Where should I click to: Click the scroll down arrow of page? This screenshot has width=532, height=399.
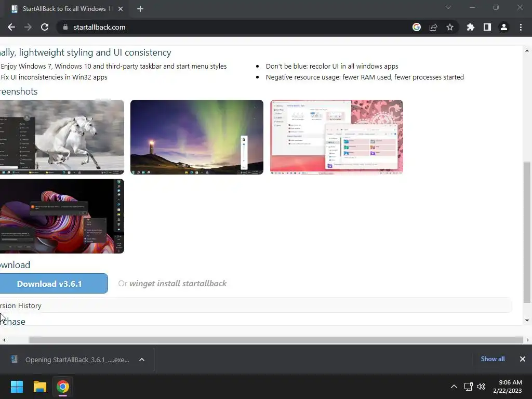tap(527, 320)
